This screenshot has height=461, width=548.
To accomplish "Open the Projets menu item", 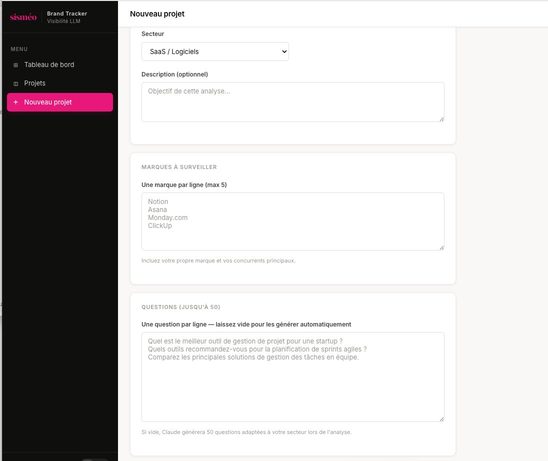I will point(60,83).
